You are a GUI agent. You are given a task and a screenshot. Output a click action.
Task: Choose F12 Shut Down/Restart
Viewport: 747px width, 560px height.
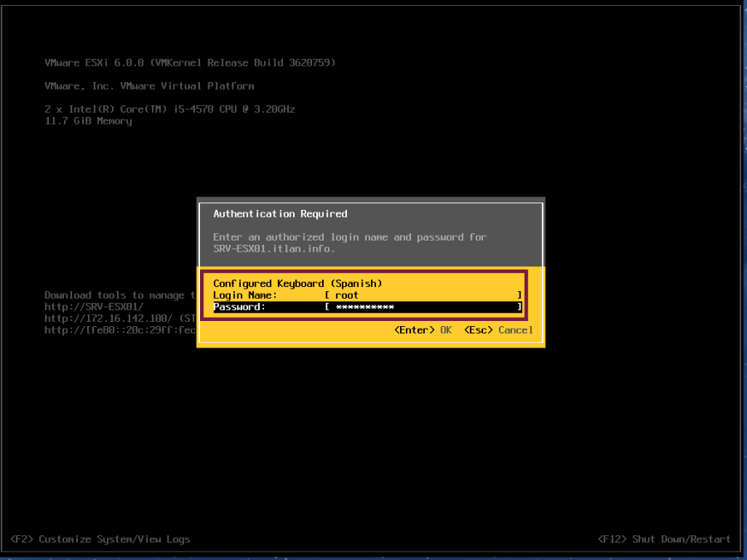[x=664, y=539]
